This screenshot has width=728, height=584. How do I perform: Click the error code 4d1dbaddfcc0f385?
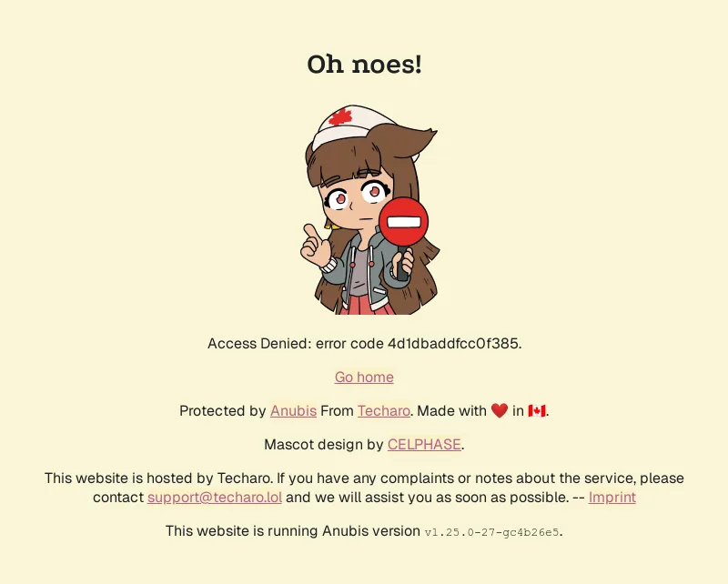pos(452,344)
